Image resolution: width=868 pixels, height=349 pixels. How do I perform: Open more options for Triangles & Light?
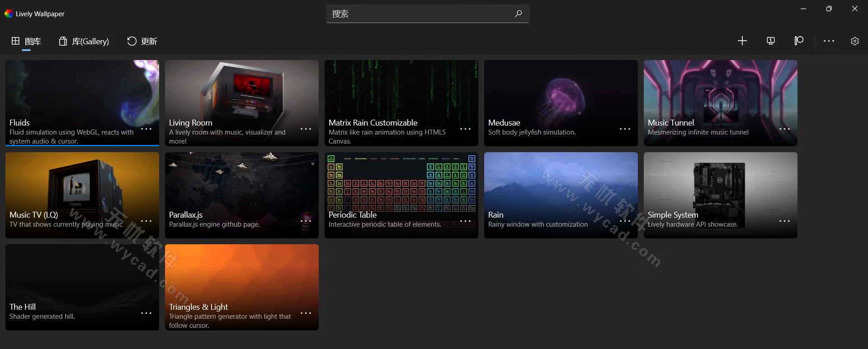pos(306,313)
